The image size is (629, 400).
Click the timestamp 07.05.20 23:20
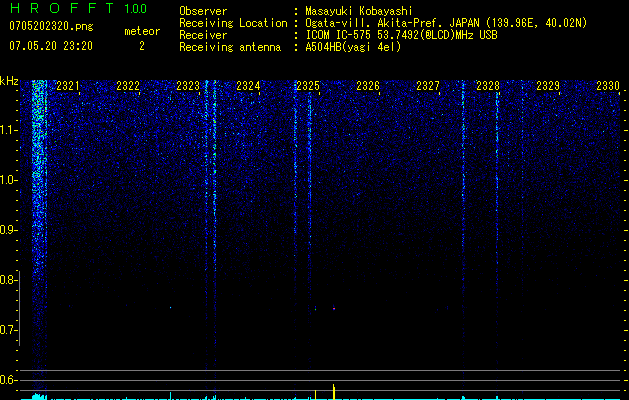[51, 46]
